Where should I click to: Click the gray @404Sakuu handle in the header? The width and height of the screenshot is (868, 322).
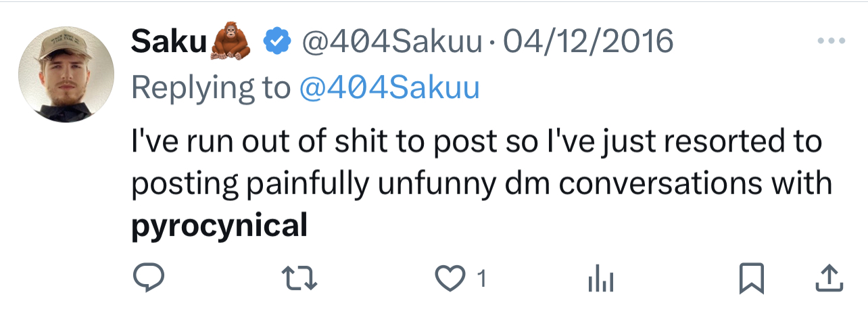point(391,43)
